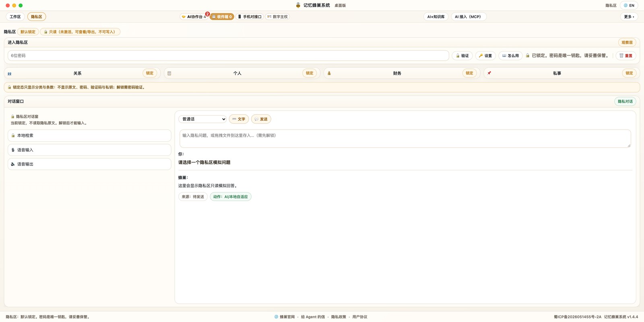644x322 pixels.
Task: Click the globe icon before 蜂巢官网
Action: tap(277, 317)
